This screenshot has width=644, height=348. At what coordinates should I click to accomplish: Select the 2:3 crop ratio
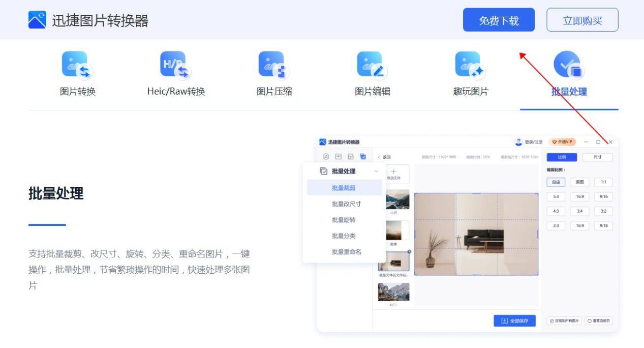click(x=556, y=225)
